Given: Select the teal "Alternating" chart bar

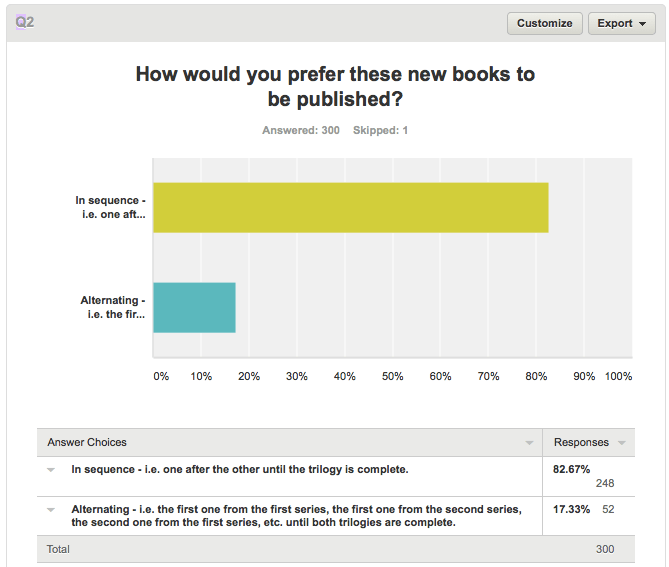Looking at the screenshot, I should point(194,307).
